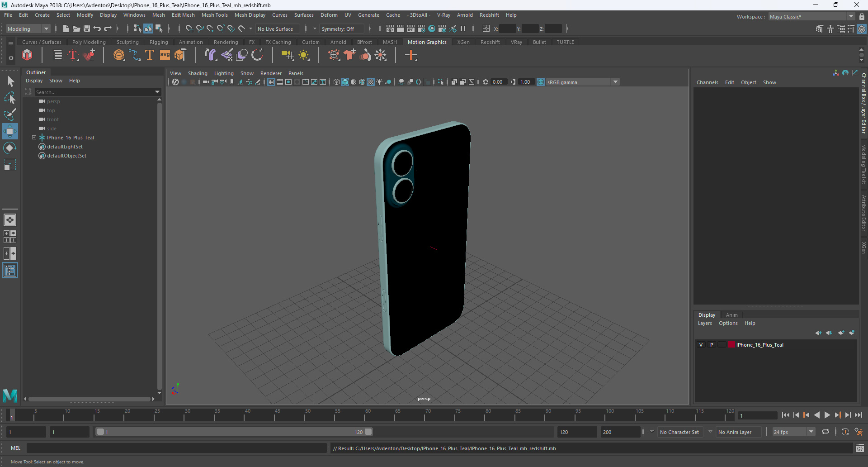Image resolution: width=868 pixels, height=467 pixels.
Task: Open the No Anim Layer dropdown arrow
Action: point(710,432)
